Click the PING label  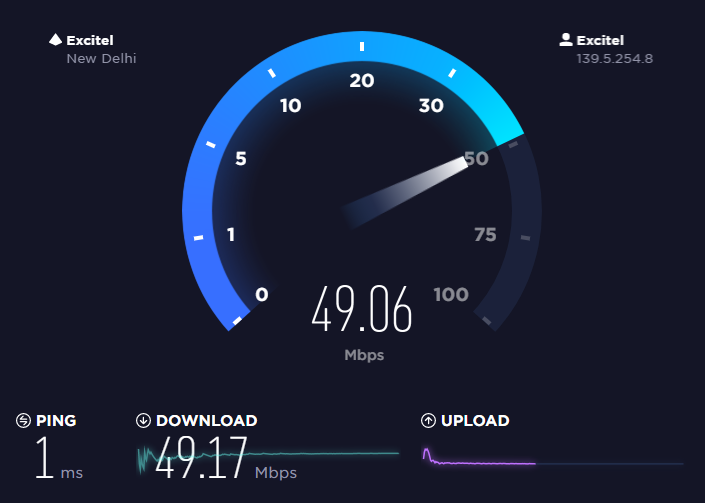[x=56, y=421]
